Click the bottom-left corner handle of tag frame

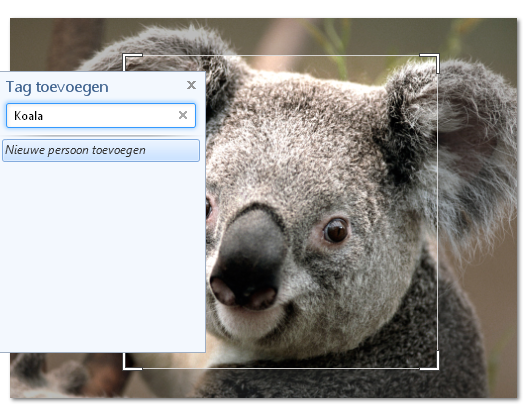(132, 362)
